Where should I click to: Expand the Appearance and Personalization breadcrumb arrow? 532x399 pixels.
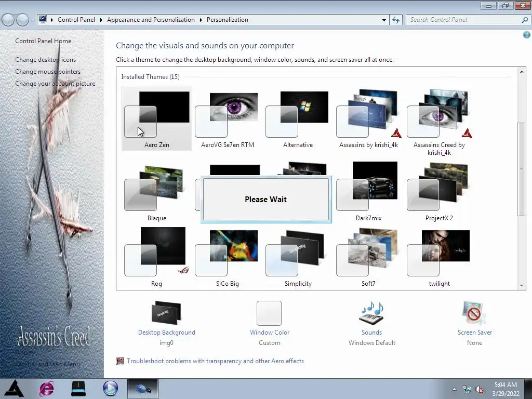[x=201, y=20]
